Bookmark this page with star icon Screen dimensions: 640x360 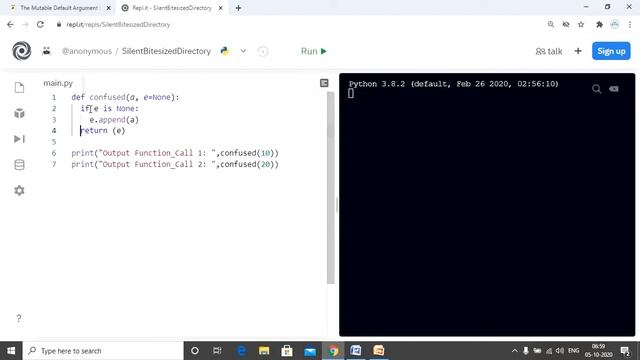click(581, 24)
